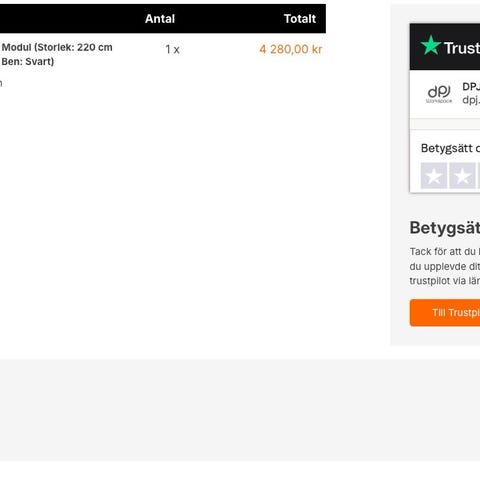Viewport: 480px width, 480px height.
Task: Click the du upplevde text line
Action: click(x=445, y=267)
